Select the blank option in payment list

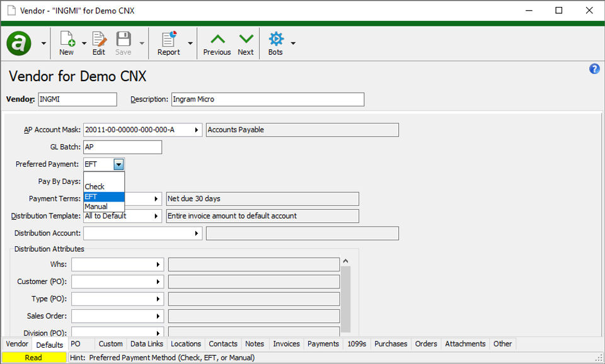[x=104, y=177]
